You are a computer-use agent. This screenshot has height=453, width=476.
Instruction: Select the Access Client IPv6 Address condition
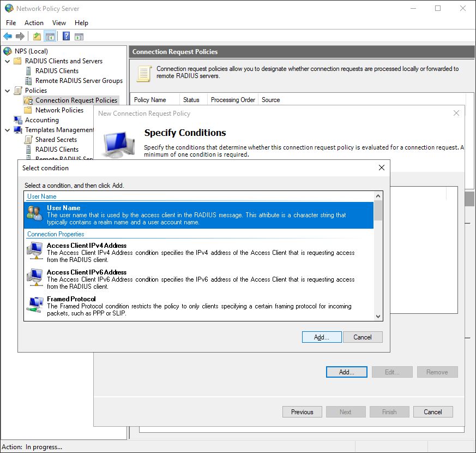click(199, 279)
